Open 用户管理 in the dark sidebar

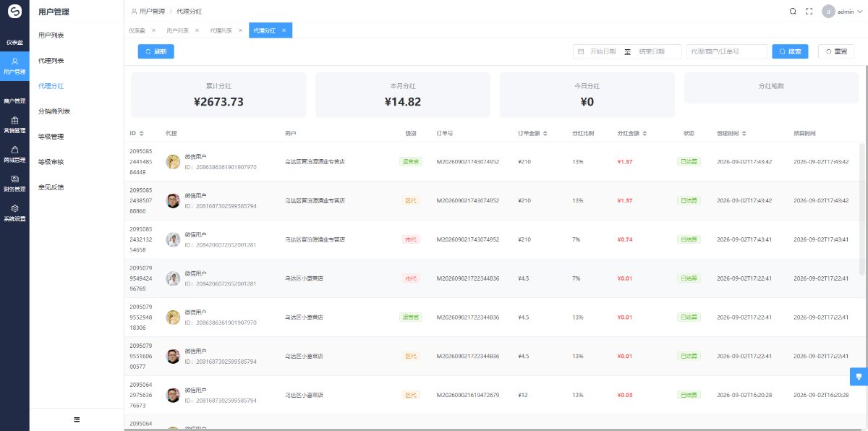(x=14, y=66)
